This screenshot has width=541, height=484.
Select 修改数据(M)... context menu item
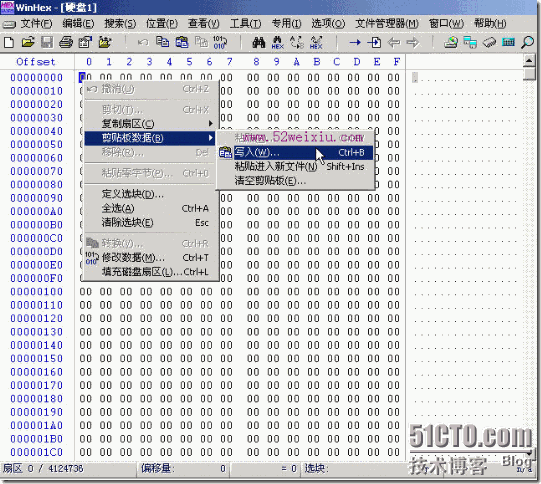tap(151, 258)
